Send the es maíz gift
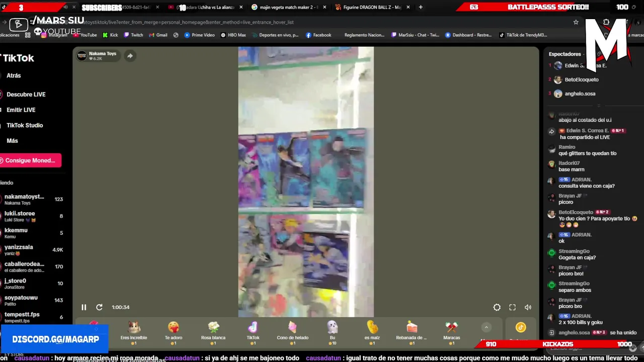This screenshot has height=362, width=644. pos(372,332)
